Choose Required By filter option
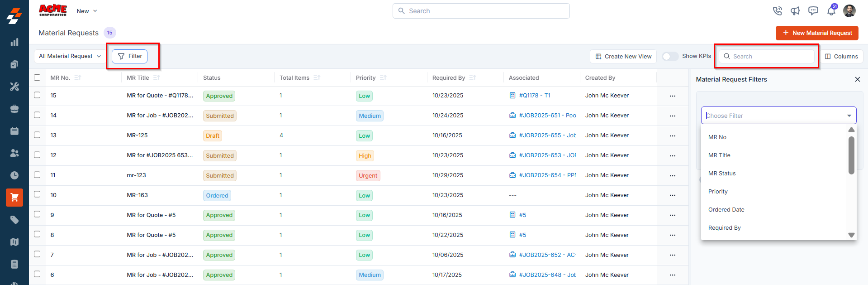The width and height of the screenshot is (868, 285). tap(774, 227)
